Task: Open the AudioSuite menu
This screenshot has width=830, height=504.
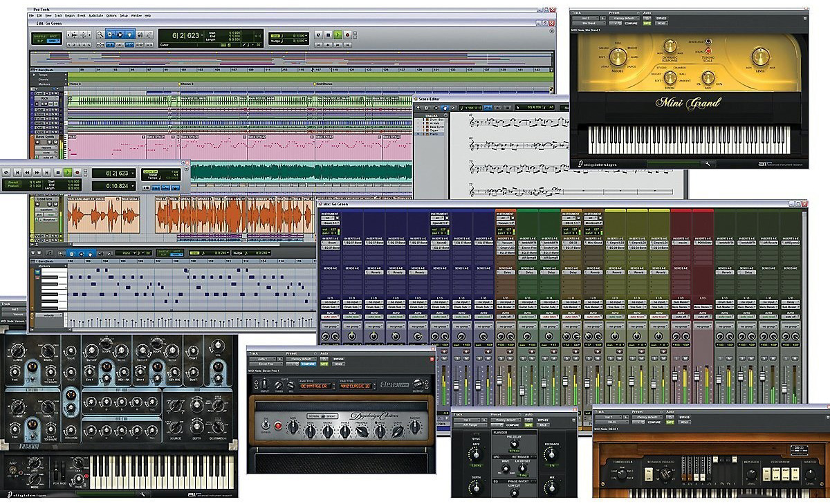Action: [x=95, y=15]
